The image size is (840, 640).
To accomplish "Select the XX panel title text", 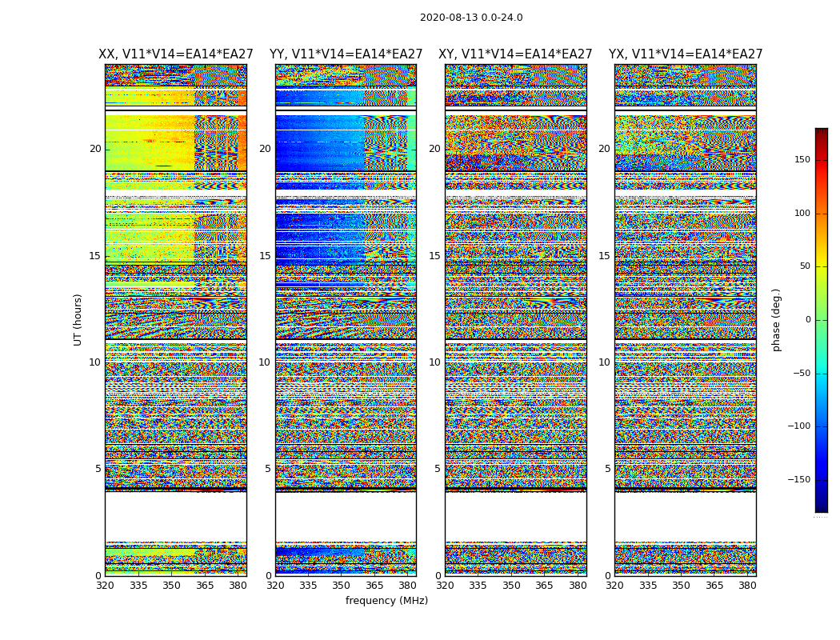I will click(175, 54).
